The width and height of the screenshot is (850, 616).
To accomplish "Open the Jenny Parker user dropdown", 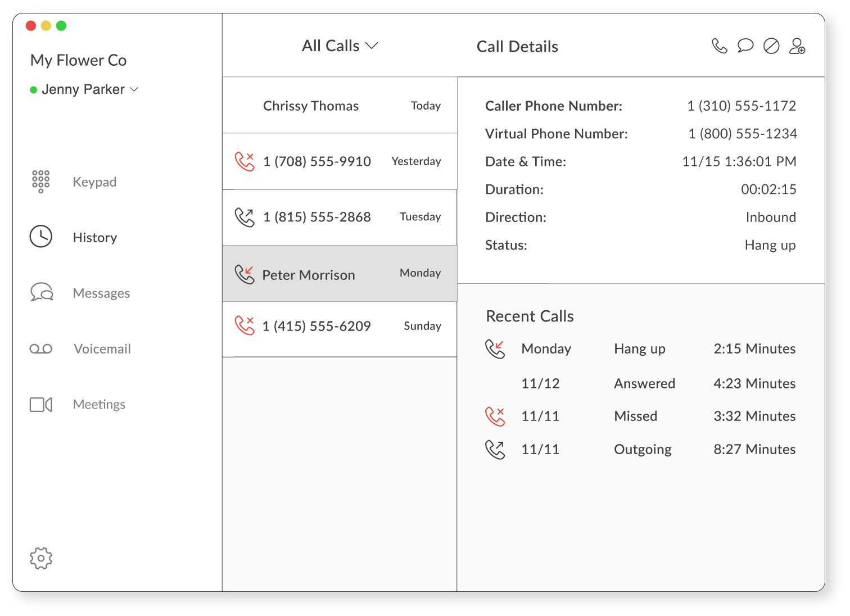I will (84, 89).
